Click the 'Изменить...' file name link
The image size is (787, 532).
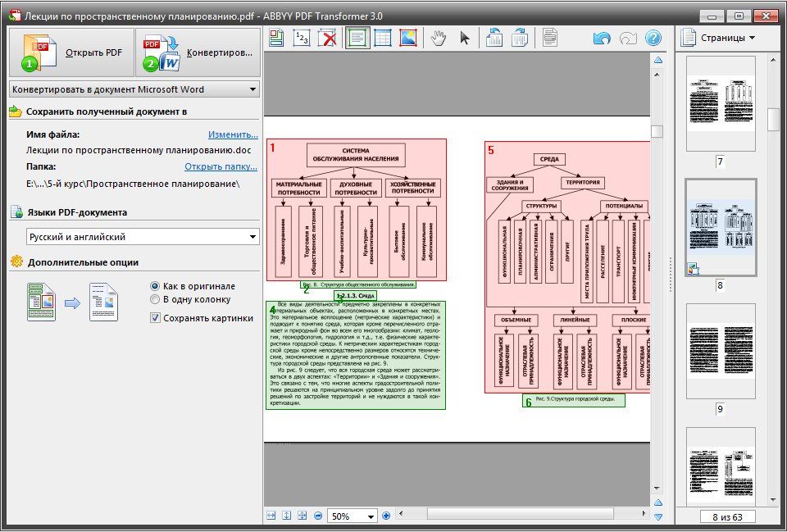[x=233, y=134]
